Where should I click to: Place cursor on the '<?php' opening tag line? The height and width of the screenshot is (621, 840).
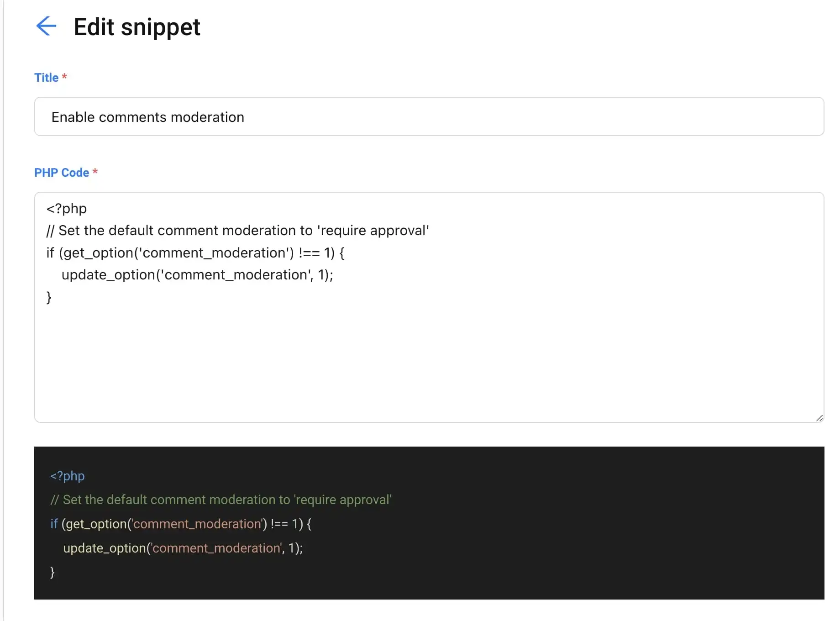click(x=66, y=208)
